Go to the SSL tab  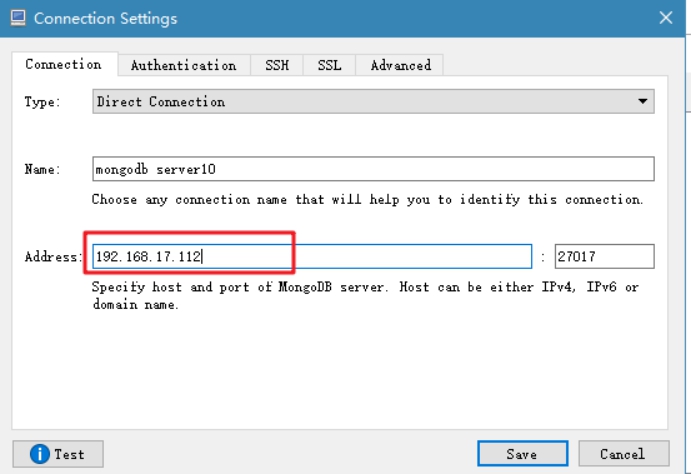point(329,65)
